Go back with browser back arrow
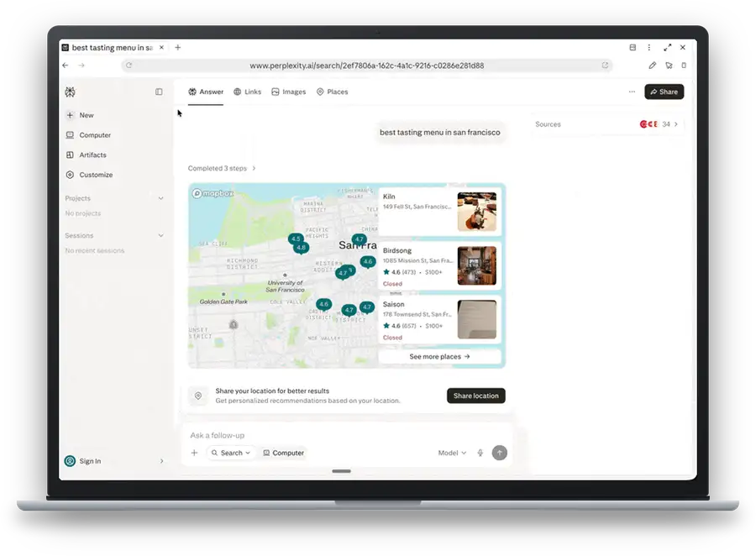Screen dimensions: 756x556 [x=66, y=66]
